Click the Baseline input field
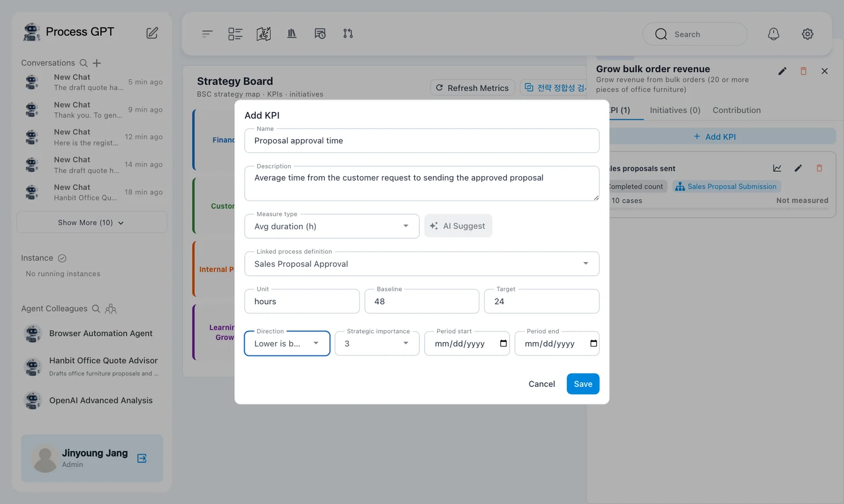844x504 pixels. [422, 302]
